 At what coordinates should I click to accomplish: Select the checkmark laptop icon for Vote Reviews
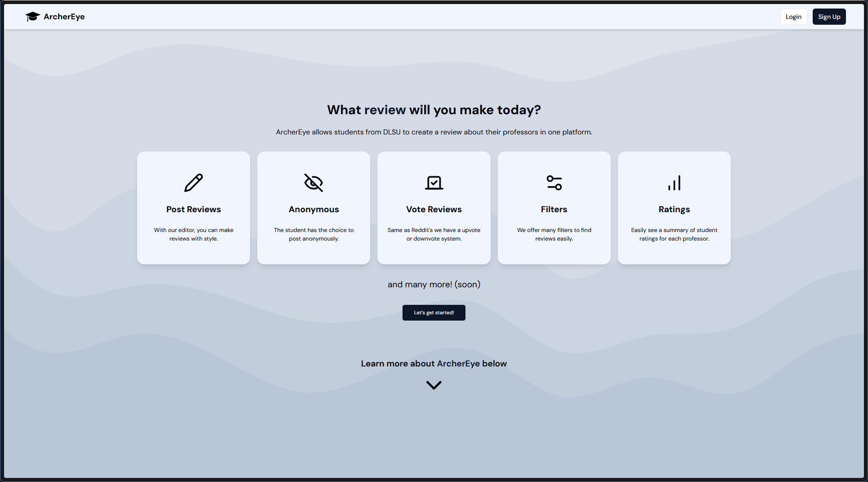[434, 183]
